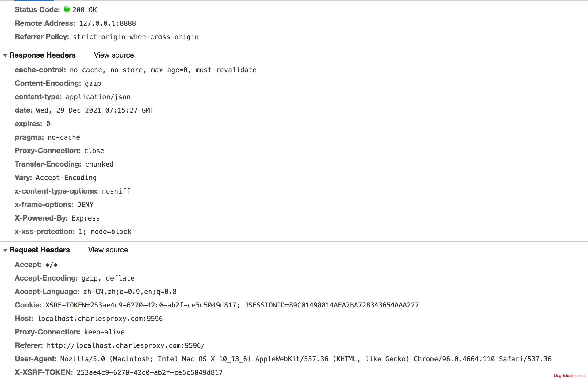Select the Remote Address value 127.0.0.1:8888

(x=107, y=23)
